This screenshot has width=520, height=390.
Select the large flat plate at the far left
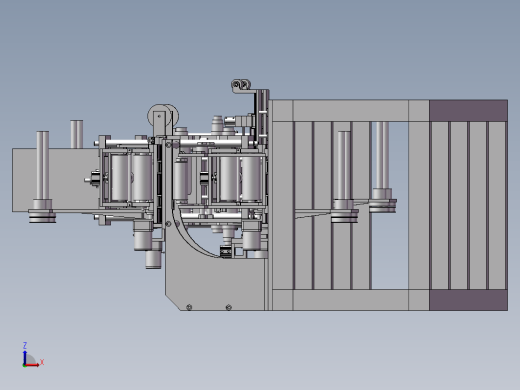click(55, 180)
